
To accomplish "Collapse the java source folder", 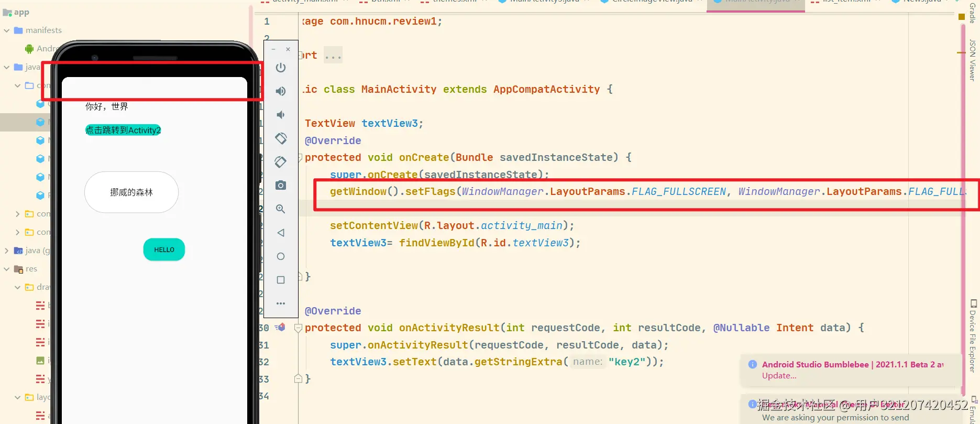I will pos(7,67).
